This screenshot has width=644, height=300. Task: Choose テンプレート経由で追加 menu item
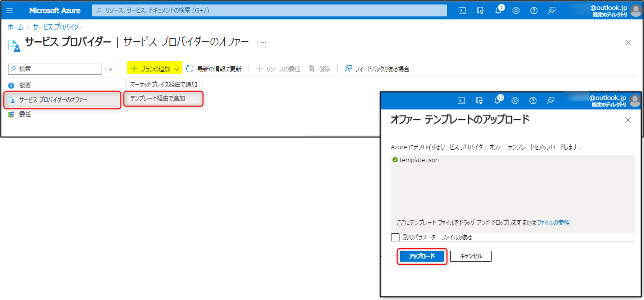point(163,99)
